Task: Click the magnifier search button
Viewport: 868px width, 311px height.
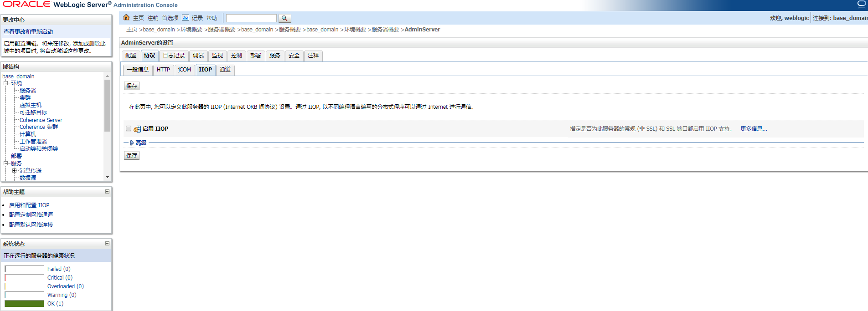Action: click(x=284, y=18)
